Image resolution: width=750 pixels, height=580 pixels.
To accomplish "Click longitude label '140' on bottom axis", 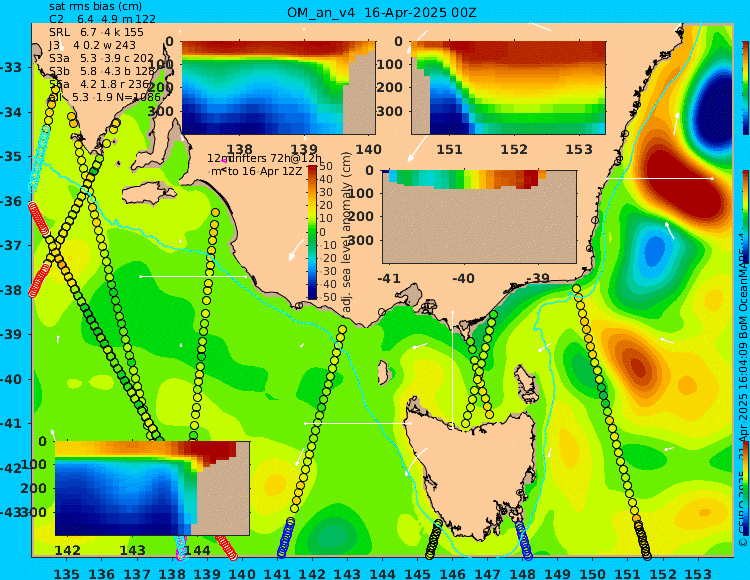I will coord(242,573).
